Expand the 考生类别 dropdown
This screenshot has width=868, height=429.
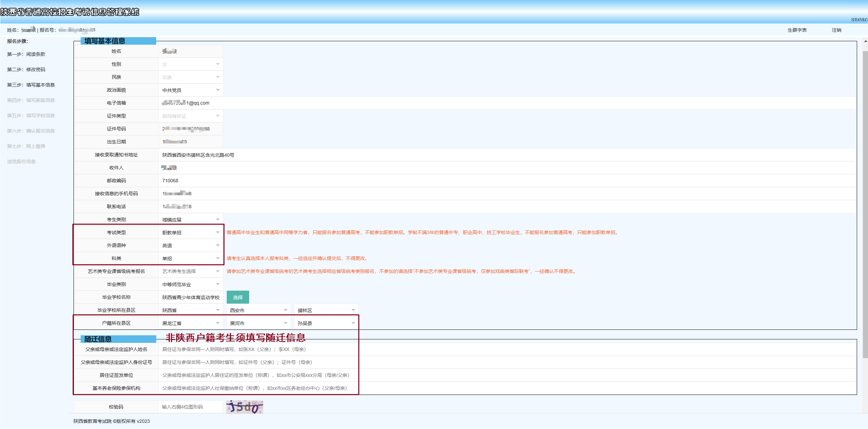tap(191, 220)
